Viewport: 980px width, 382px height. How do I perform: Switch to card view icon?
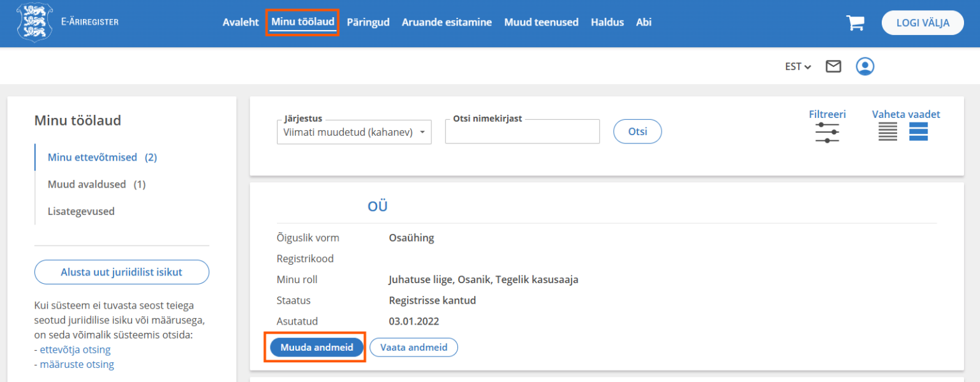point(918,132)
